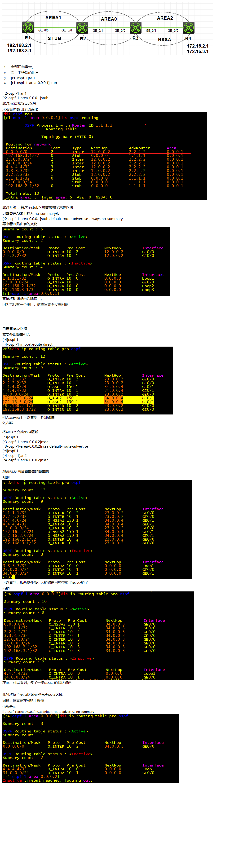Screen dimensions: 243x868
Task: Click the 192.168.3.1 address below R1
Action: (x=19, y=51)
